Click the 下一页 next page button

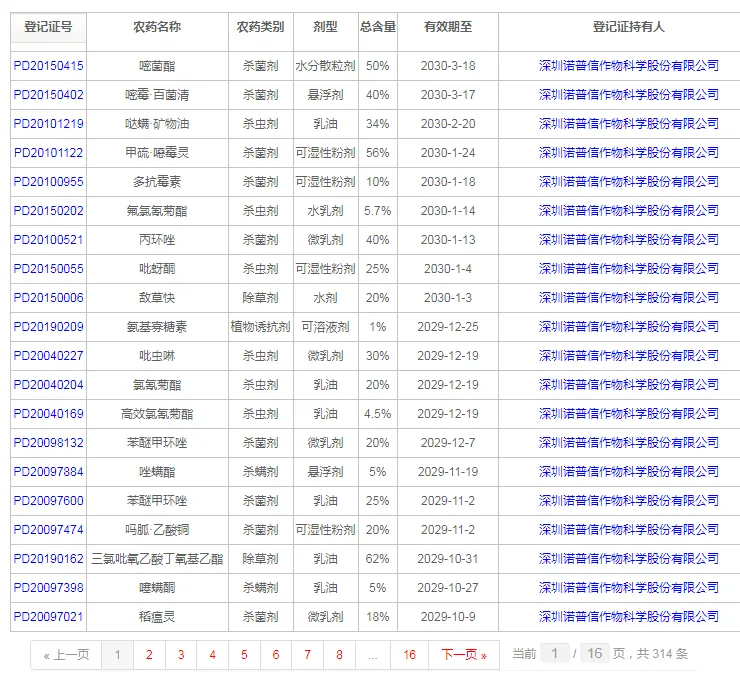click(x=463, y=655)
